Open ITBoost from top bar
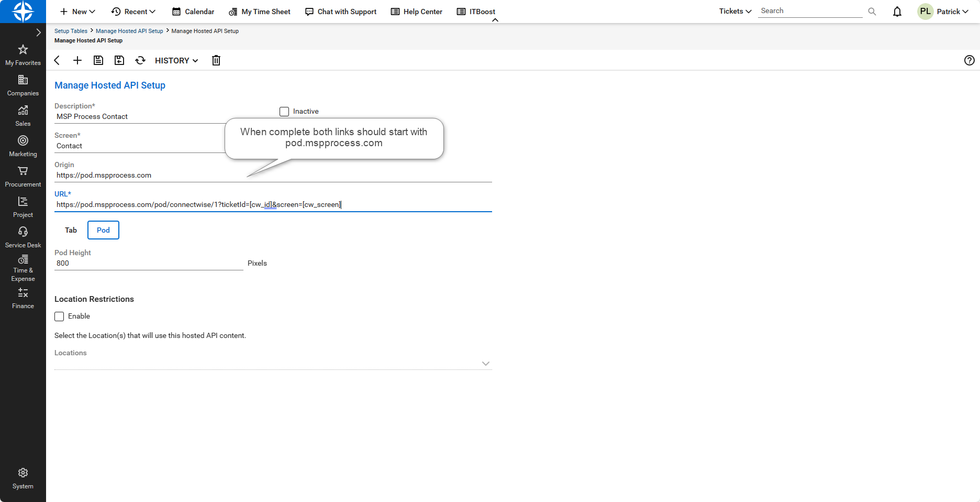 tap(476, 12)
